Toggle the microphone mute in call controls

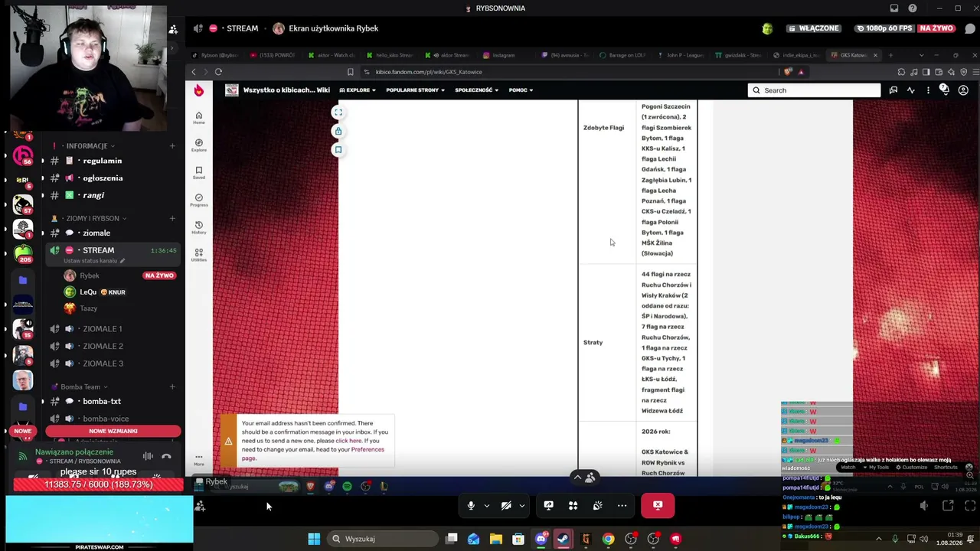[x=471, y=506]
